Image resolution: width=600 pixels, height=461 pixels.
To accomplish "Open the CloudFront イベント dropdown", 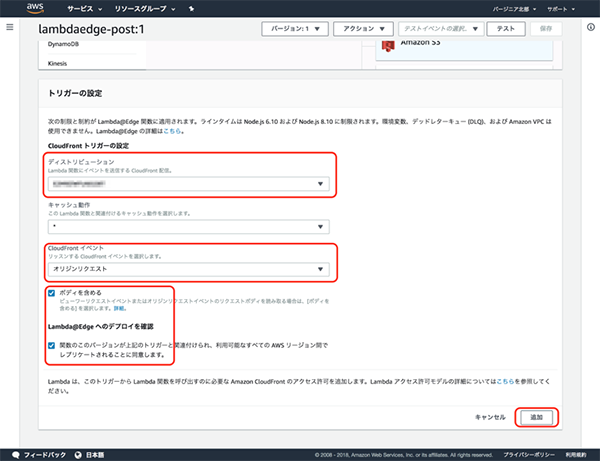I will [x=188, y=268].
